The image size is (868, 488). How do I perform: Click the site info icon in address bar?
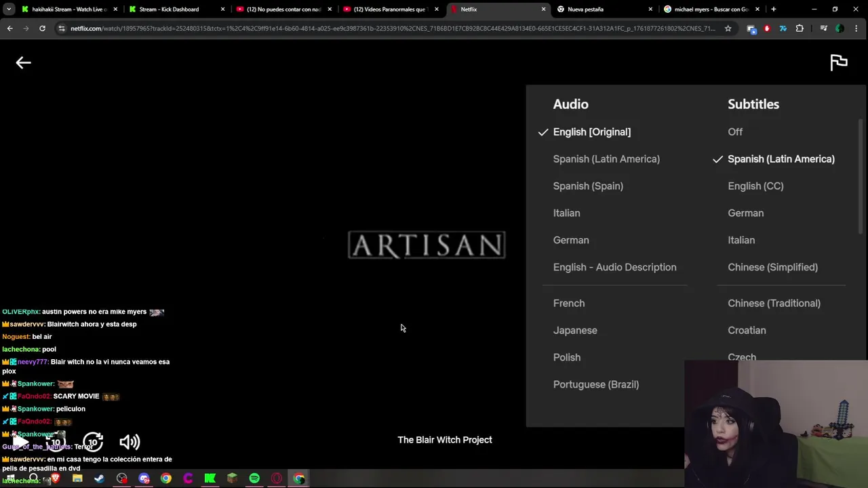coord(62,28)
